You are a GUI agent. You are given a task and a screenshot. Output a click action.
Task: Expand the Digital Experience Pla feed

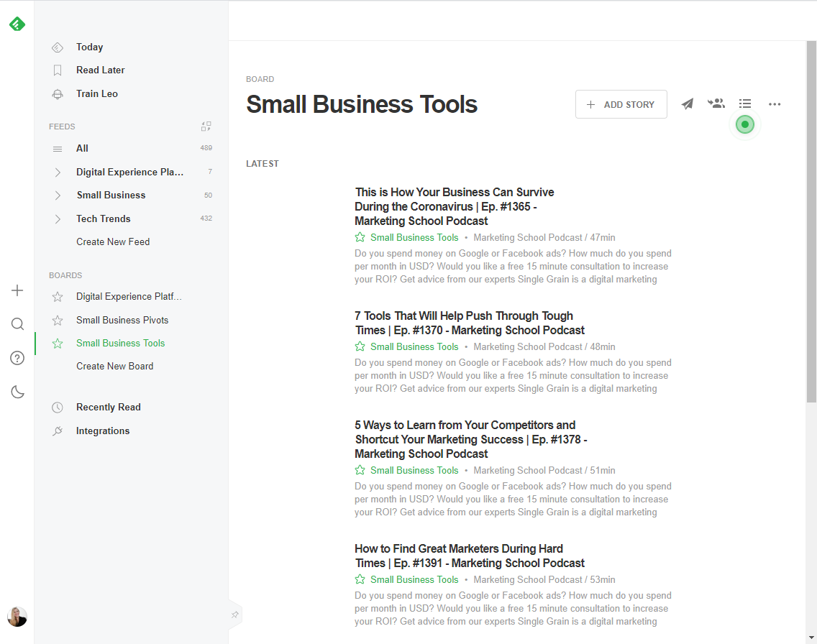(x=57, y=172)
